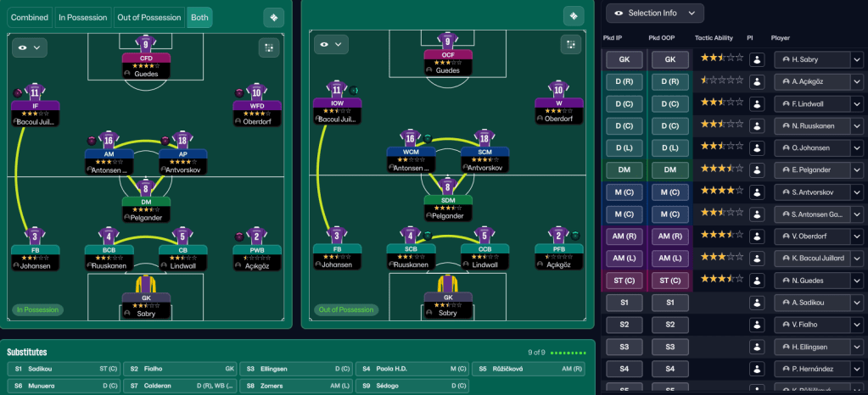Open the player dropdown for A. Açıkgöz
Viewport: 868px width, 395px height.
tap(857, 81)
